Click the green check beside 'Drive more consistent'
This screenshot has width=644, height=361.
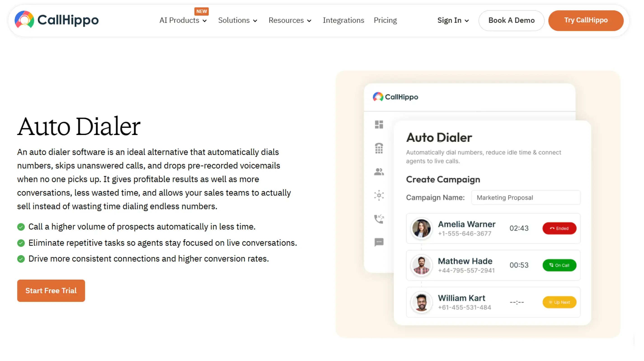pos(21,259)
